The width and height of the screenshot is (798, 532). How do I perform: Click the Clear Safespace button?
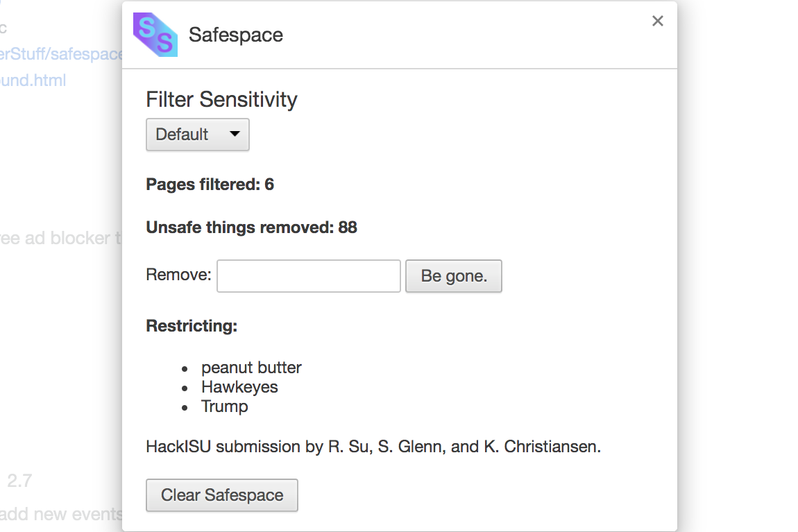(222, 495)
